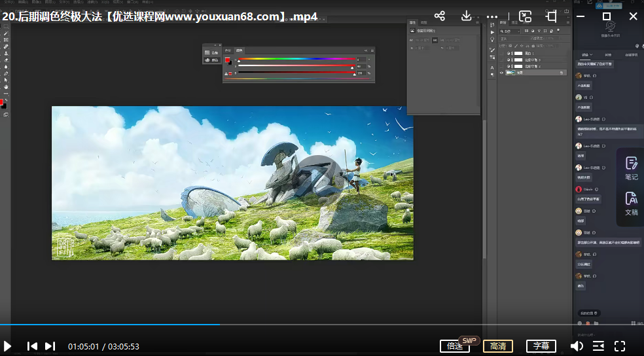Toggle the 字幕 subtitles button
The image size is (644, 356).
click(x=541, y=346)
